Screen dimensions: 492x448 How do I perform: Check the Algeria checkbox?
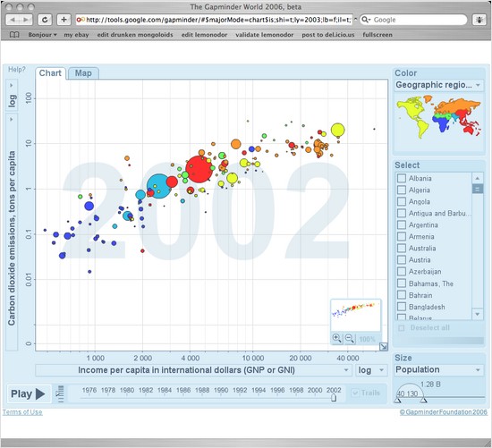[402, 190]
